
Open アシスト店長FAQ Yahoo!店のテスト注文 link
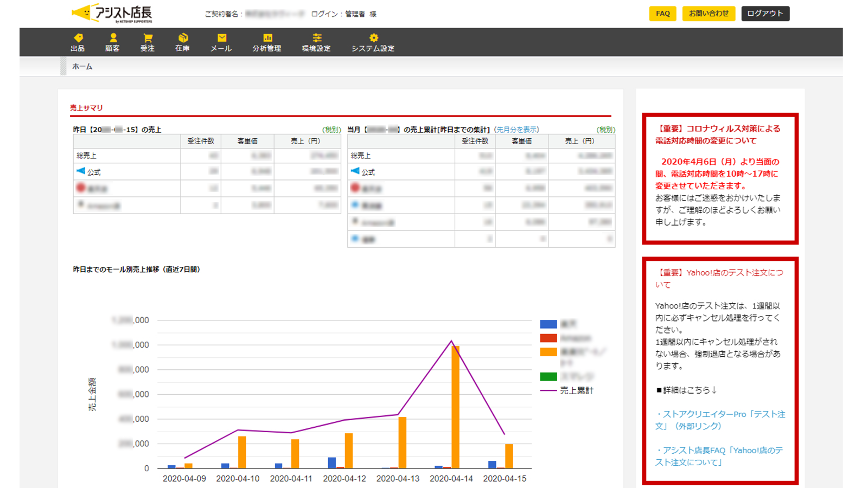coord(719,456)
